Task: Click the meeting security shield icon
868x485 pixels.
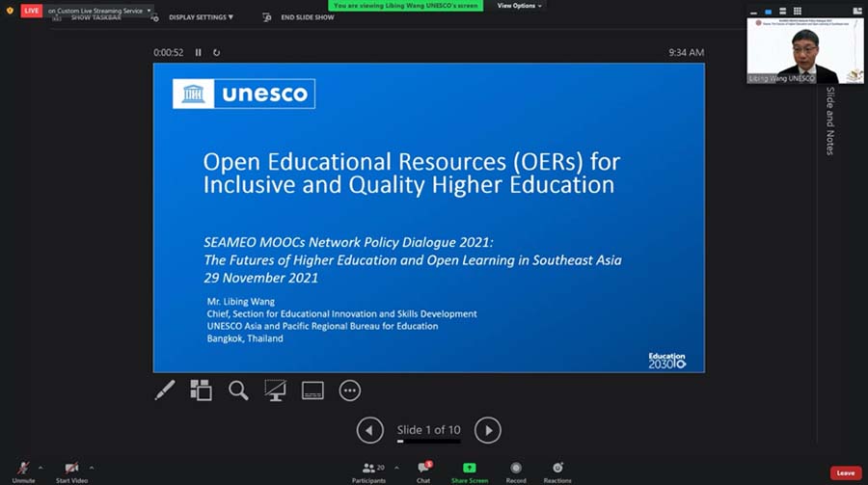Action: [x=10, y=11]
